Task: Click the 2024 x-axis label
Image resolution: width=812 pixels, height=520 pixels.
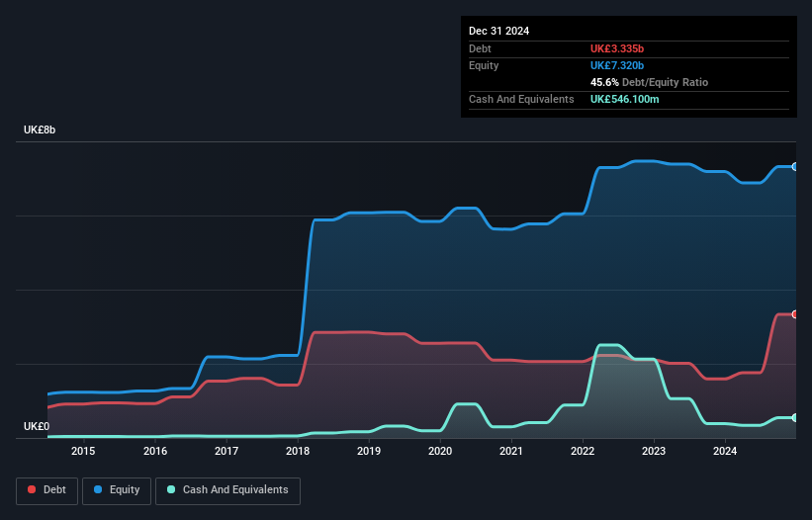Action: tap(725, 451)
